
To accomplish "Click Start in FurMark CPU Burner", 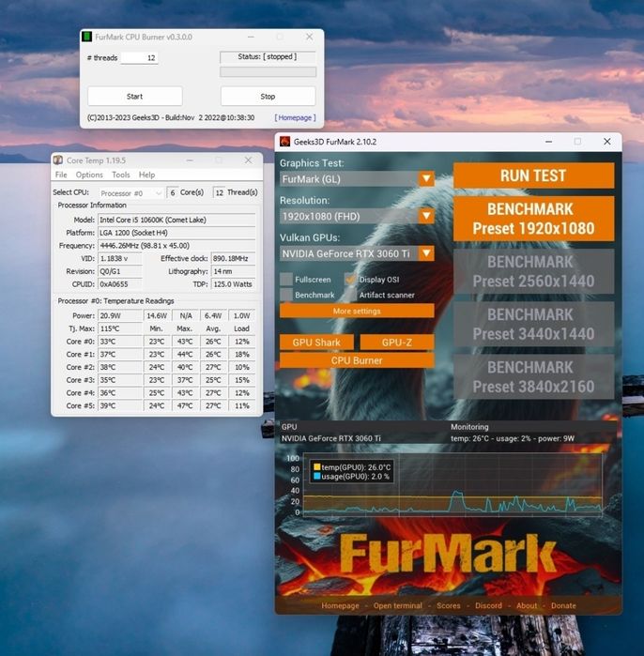I will [x=135, y=97].
